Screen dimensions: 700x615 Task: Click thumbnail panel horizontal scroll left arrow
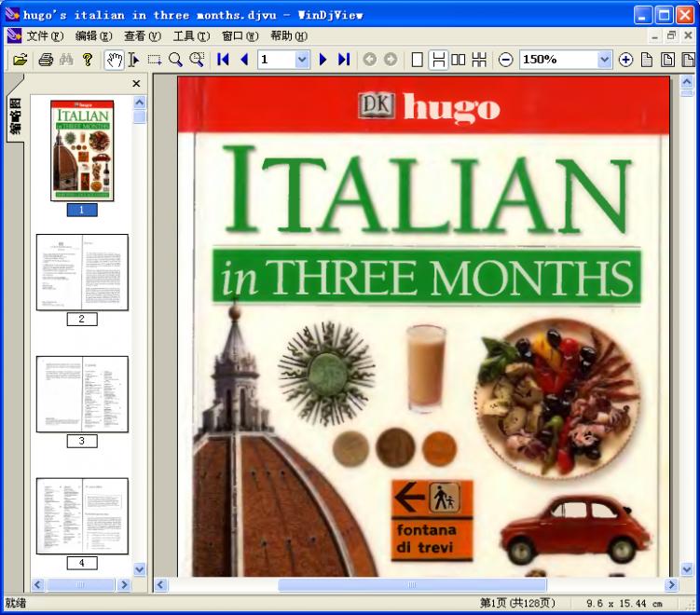pos(37,584)
